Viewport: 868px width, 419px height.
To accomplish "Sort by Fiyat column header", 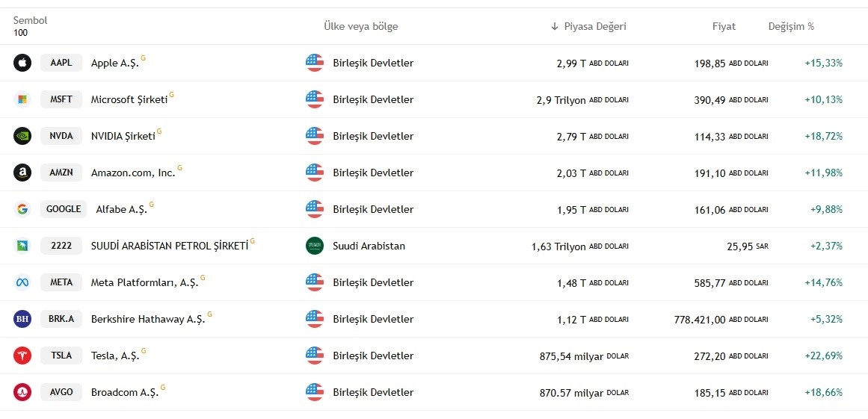I will click(724, 27).
